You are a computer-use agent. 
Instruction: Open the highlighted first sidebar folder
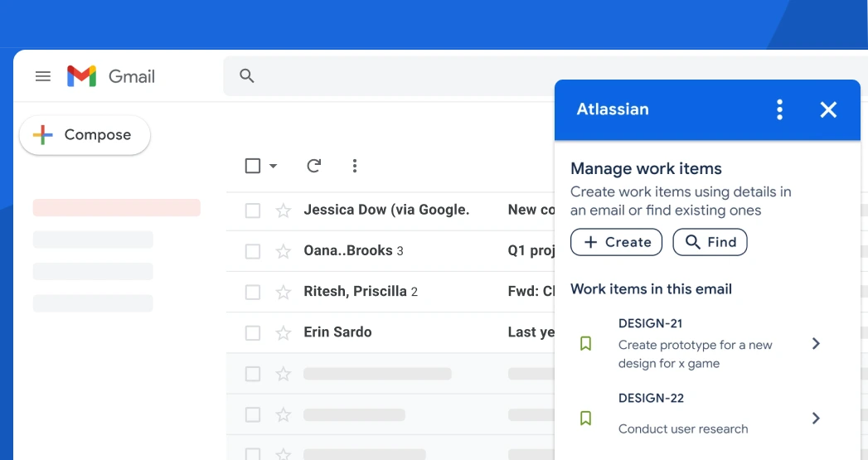[116, 208]
